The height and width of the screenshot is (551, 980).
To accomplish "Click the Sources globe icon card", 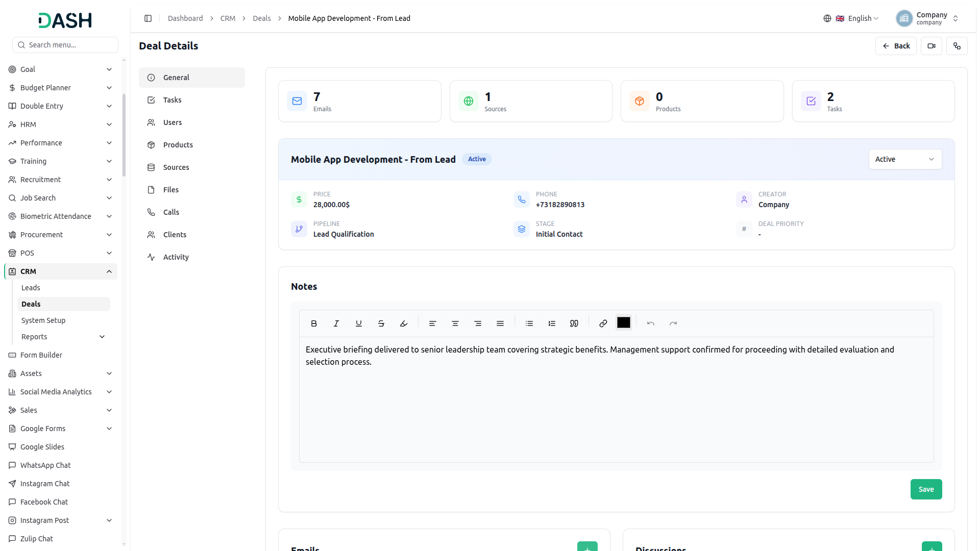I will (x=469, y=101).
